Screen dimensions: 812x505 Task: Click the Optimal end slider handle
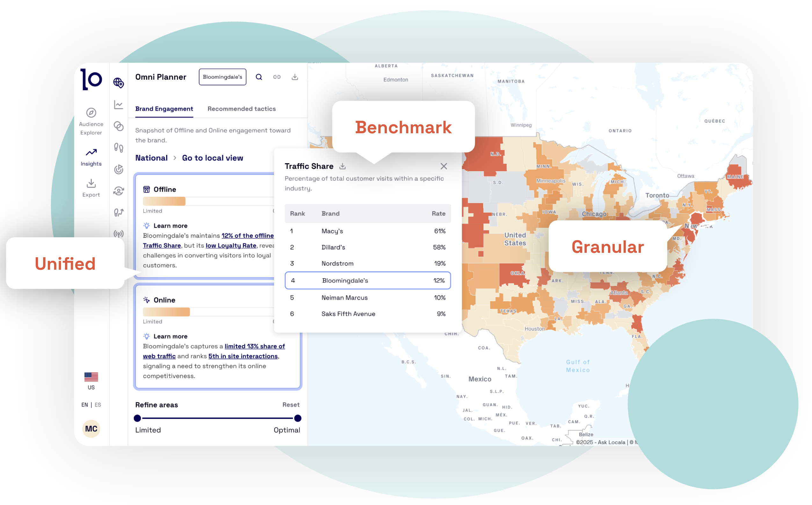(x=297, y=418)
